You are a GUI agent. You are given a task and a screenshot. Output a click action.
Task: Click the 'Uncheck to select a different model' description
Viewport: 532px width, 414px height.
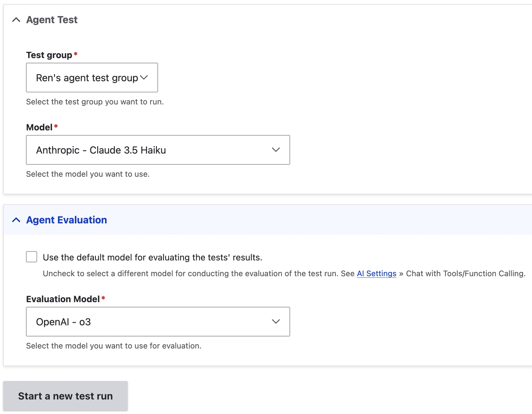tap(198, 274)
